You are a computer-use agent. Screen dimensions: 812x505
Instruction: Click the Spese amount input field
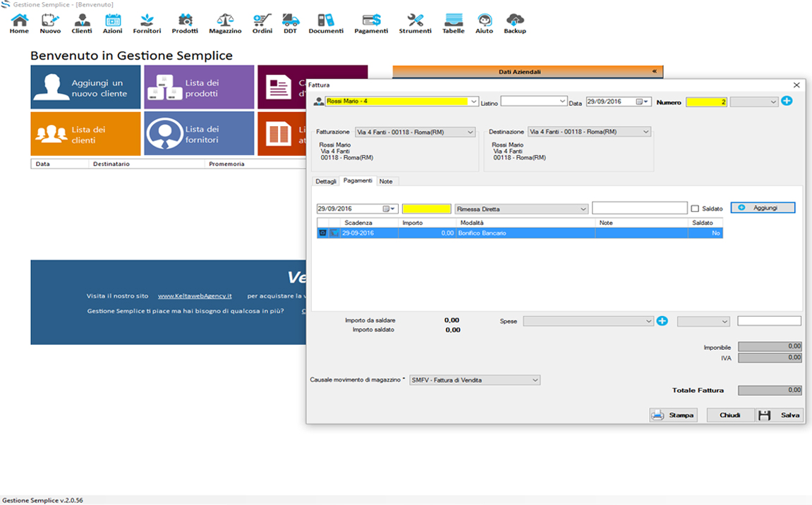pos(769,321)
